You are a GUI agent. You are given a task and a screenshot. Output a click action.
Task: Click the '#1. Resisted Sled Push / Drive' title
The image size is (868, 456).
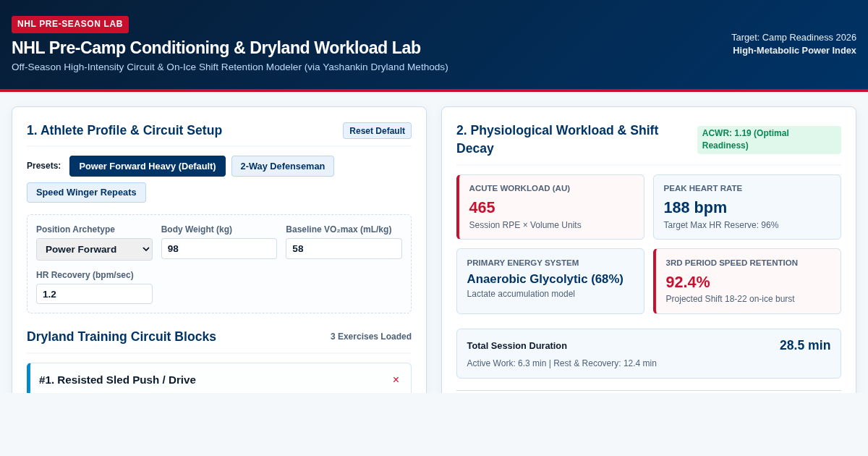click(117, 380)
